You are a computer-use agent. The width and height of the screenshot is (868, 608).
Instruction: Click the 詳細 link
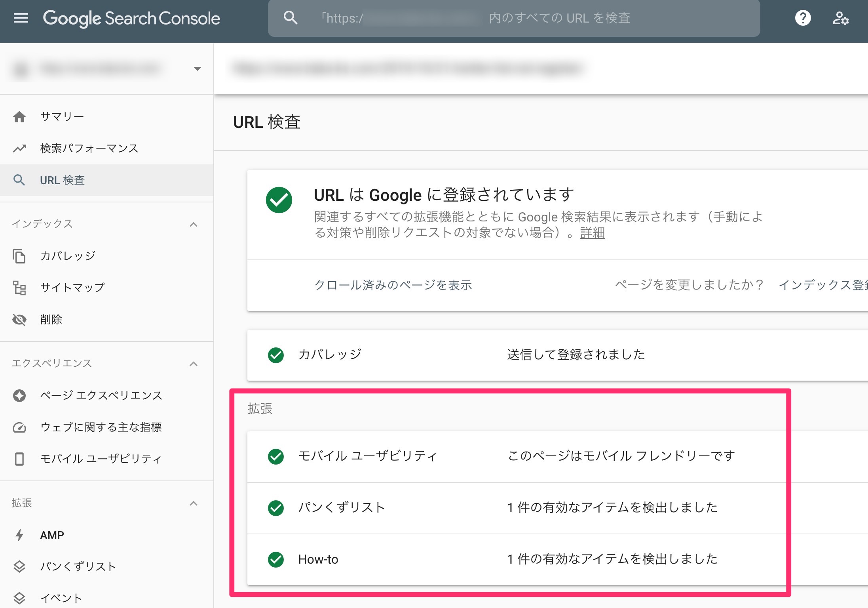[592, 233]
